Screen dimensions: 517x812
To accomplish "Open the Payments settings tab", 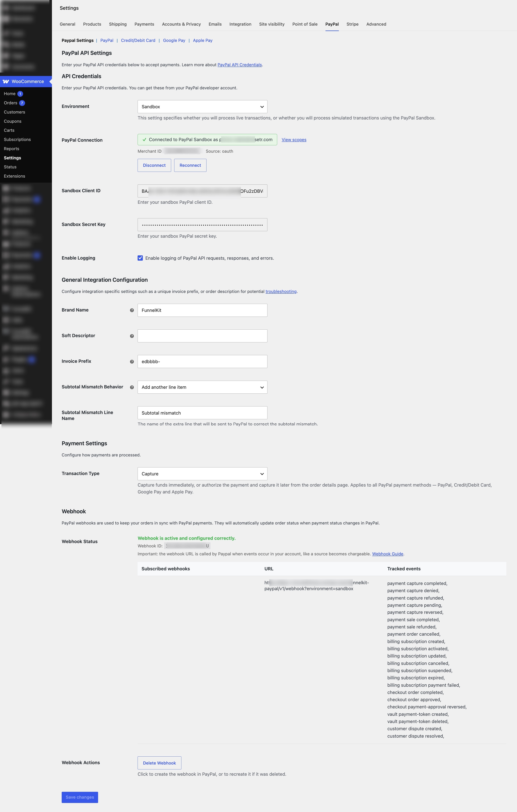I will tap(144, 24).
